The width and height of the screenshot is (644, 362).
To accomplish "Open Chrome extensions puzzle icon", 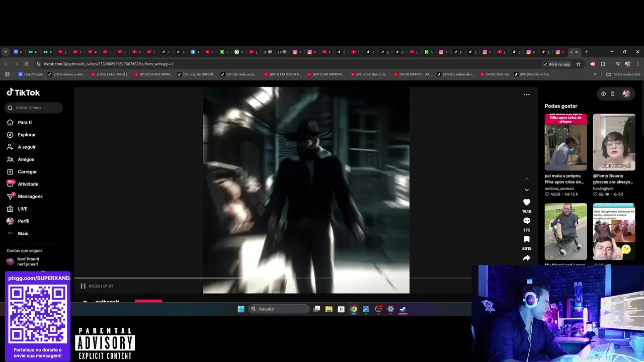I will [x=603, y=64].
